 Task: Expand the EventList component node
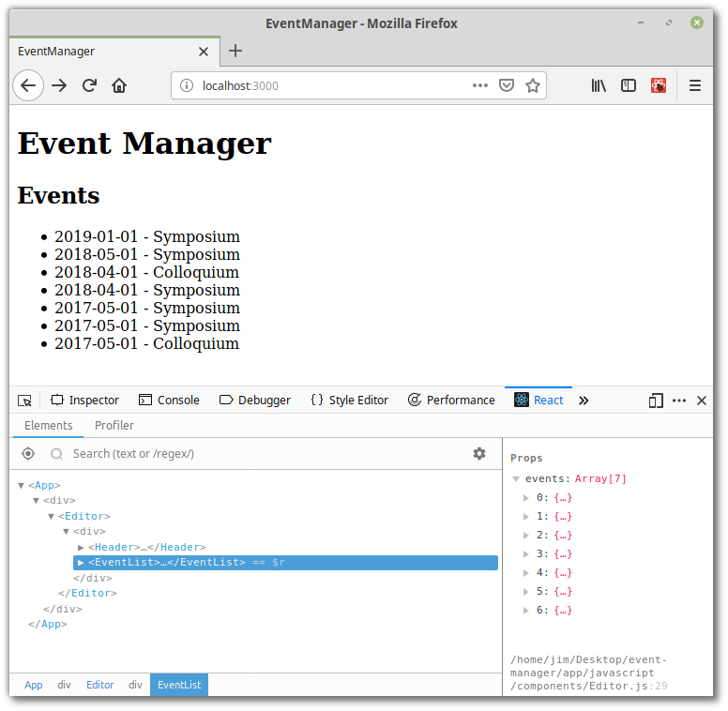(81, 563)
